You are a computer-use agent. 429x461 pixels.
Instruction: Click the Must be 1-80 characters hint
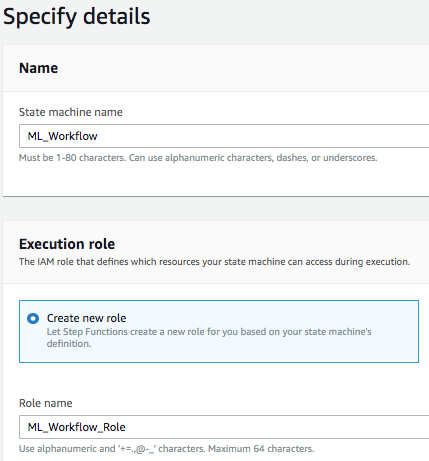click(x=198, y=158)
